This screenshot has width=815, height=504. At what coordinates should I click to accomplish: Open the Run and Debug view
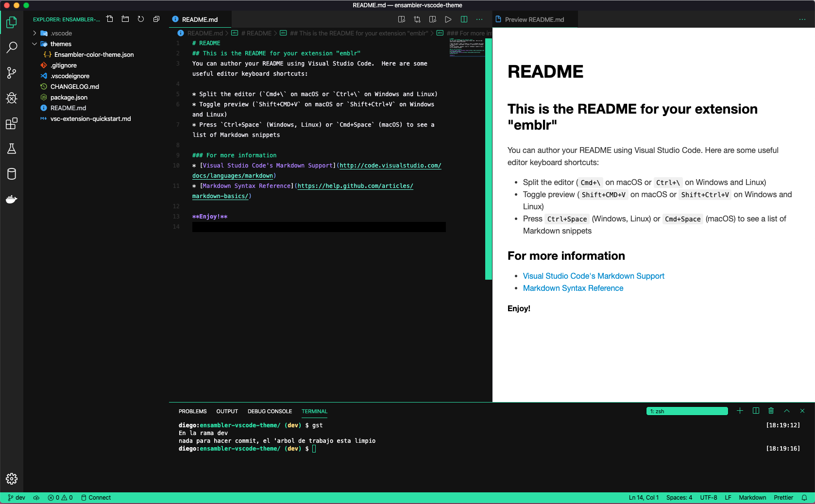(12, 98)
